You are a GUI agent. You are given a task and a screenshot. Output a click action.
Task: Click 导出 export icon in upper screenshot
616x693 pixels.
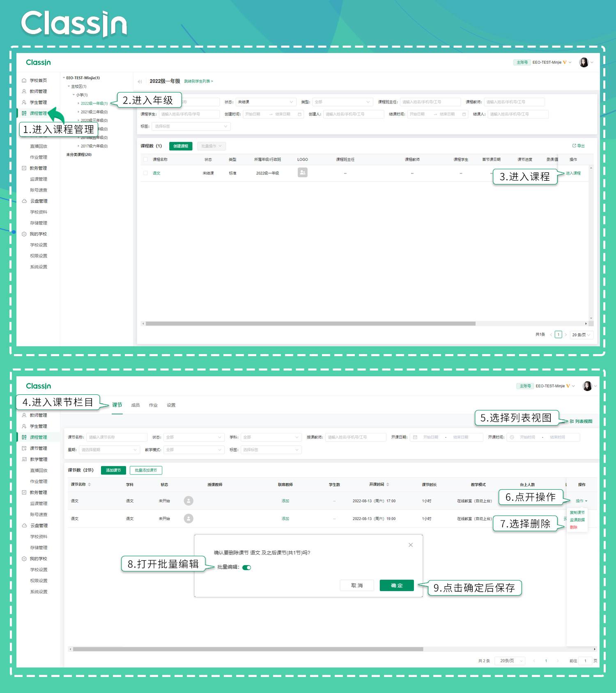pos(574,146)
